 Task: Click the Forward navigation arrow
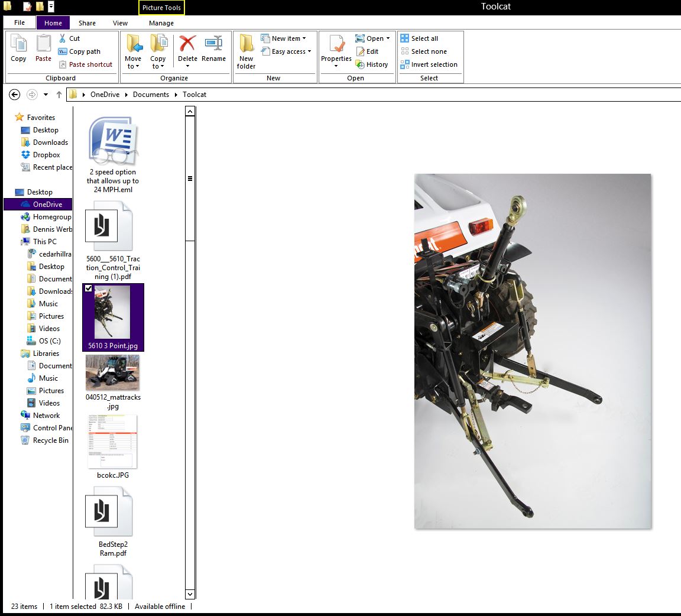[x=32, y=94]
